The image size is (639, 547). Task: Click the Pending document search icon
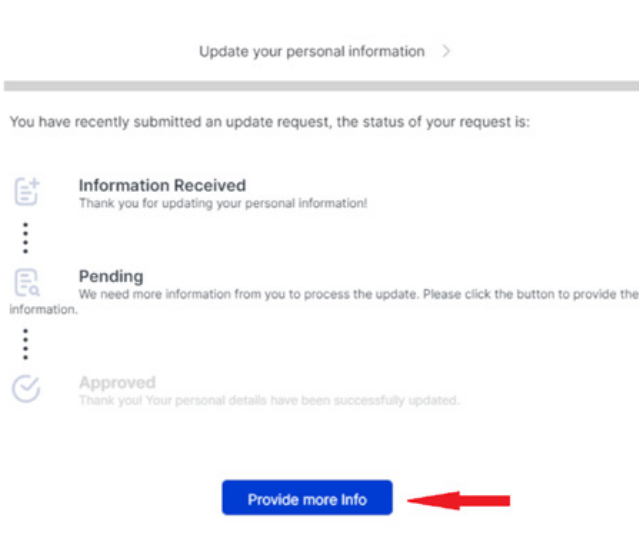(x=27, y=283)
